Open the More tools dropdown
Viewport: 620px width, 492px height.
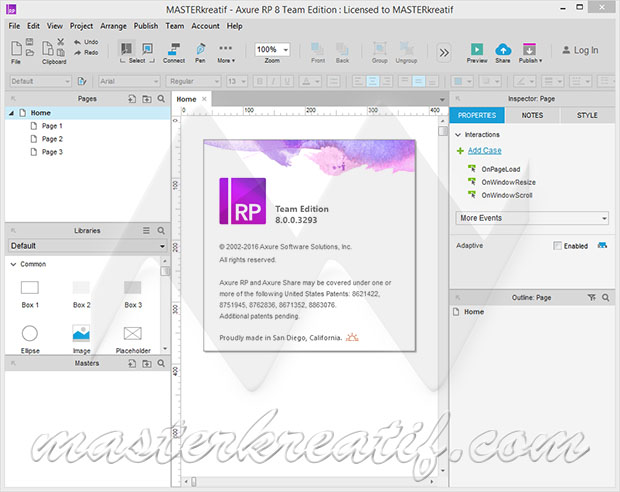point(226,53)
